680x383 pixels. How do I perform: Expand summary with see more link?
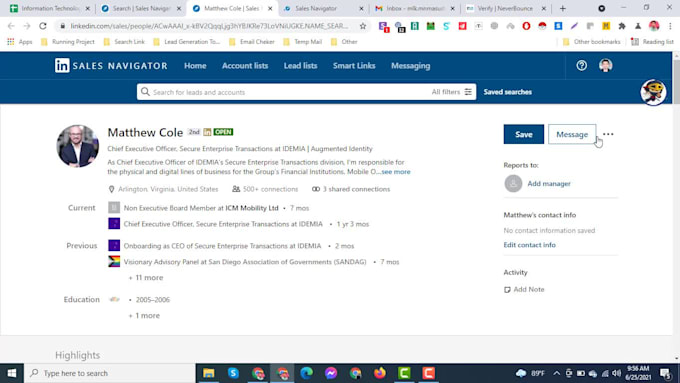click(396, 172)
